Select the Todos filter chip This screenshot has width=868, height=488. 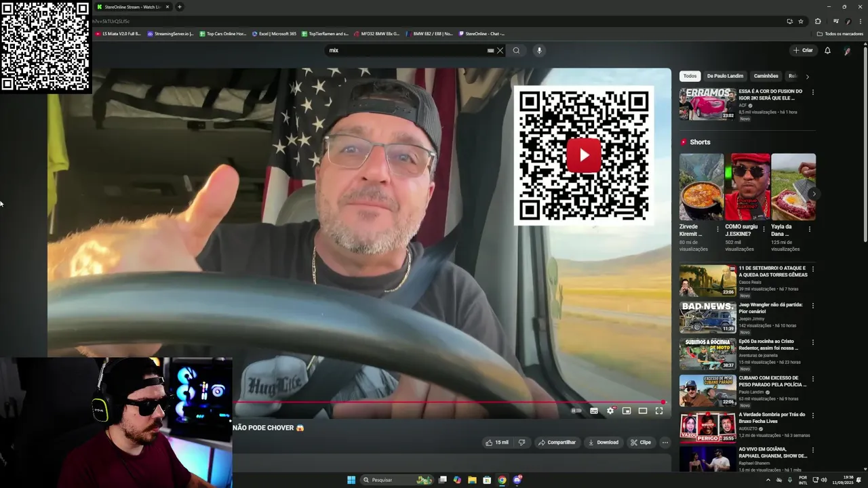tap(690, 76)
